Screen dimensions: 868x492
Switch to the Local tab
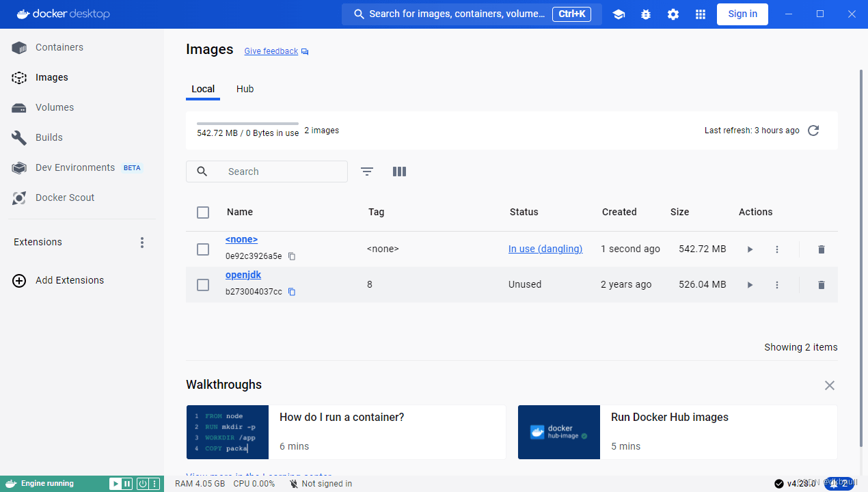pos(203,90)
